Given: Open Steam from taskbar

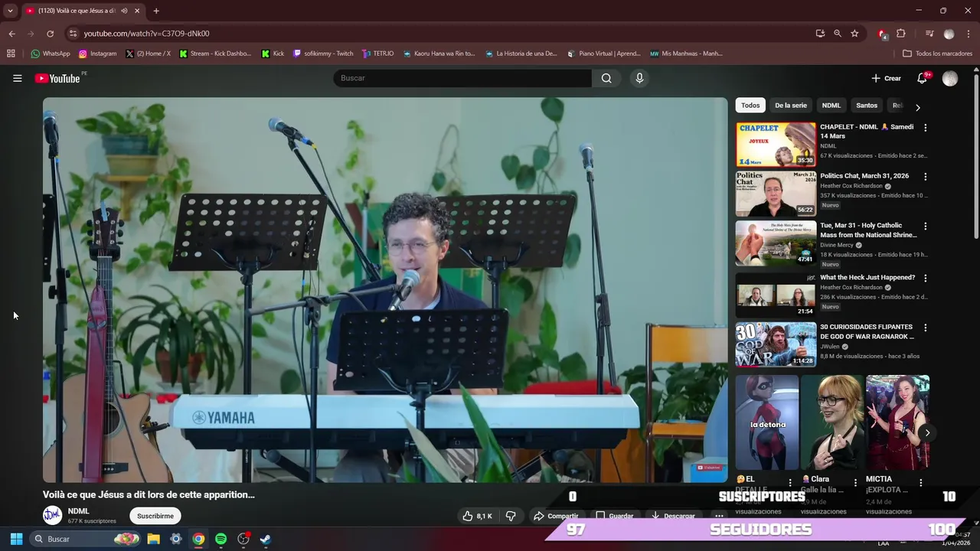Looking at the screenshot, I should point(265,539).
